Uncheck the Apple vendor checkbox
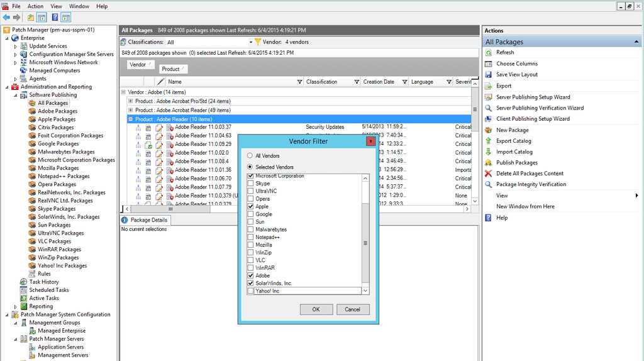This screenshot has height=361, width=644. pos(250,206)
